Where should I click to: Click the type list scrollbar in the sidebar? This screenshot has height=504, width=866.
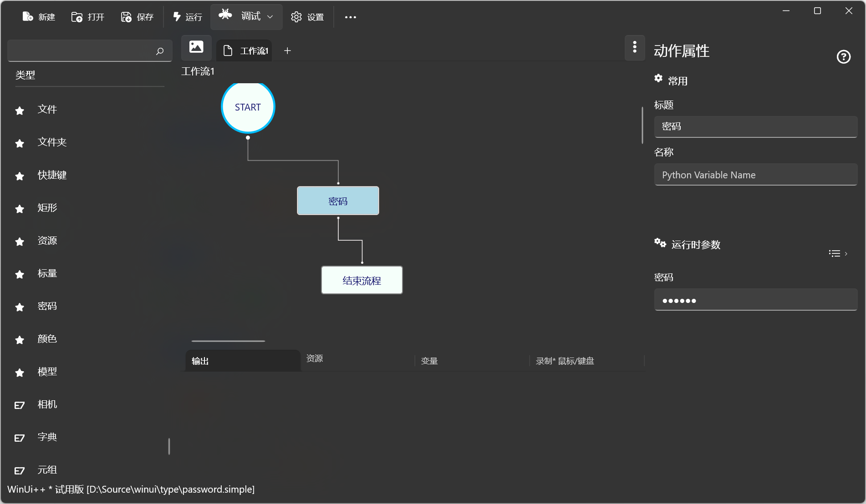[x=169, y=446]
